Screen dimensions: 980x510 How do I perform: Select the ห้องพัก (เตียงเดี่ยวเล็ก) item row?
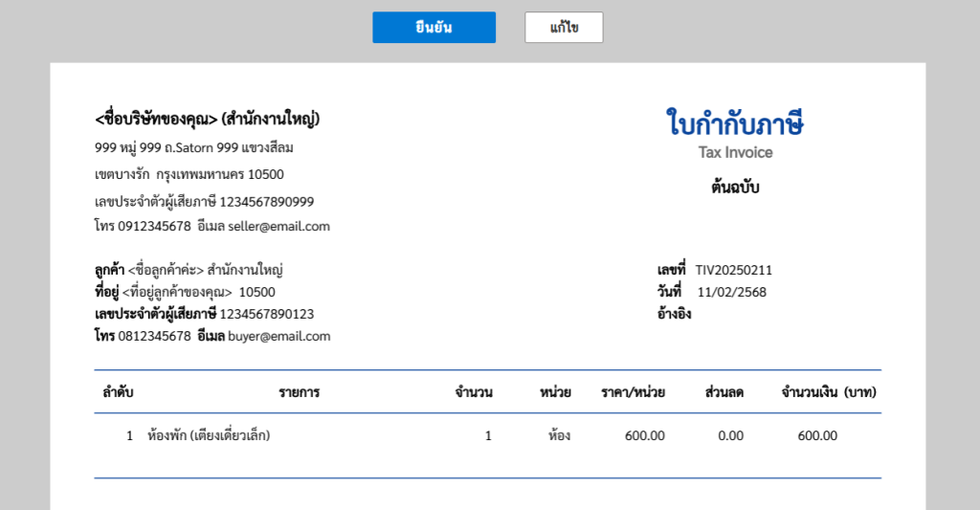point(487,435)
